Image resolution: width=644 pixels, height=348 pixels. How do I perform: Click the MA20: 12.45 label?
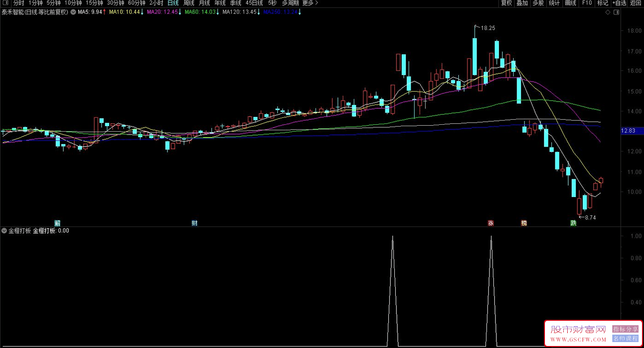(x=164, y=12)
